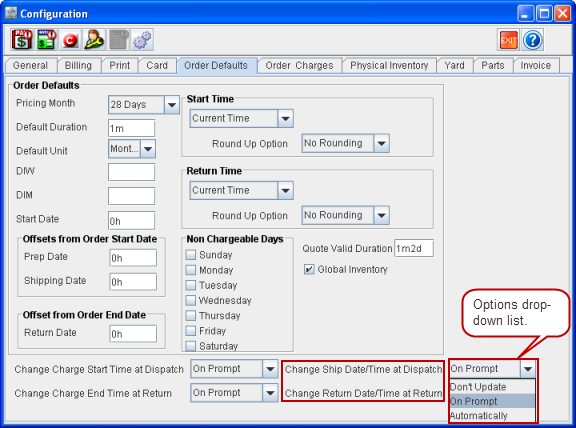
Task: Click the red payment dollar toolbar icon
Action: (22, 40)
